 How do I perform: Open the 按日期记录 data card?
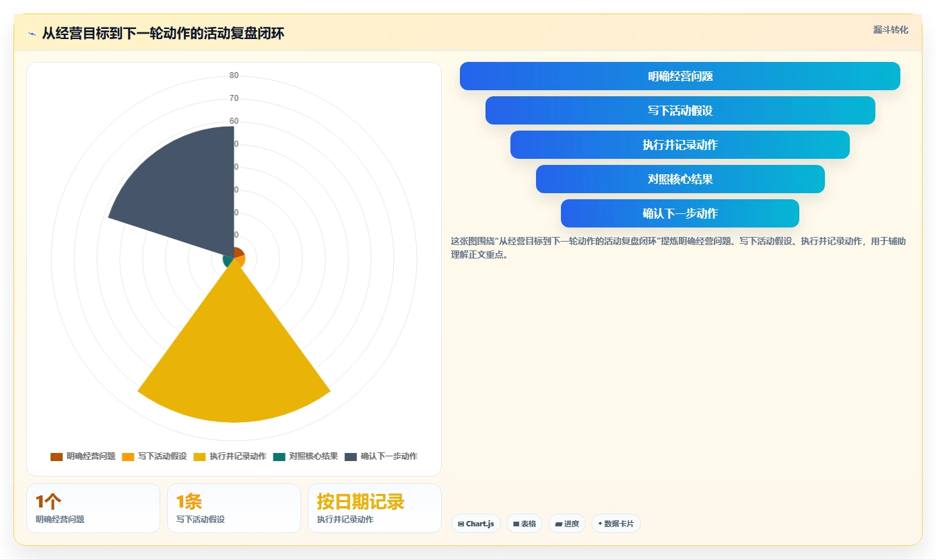tap(374, 508)
